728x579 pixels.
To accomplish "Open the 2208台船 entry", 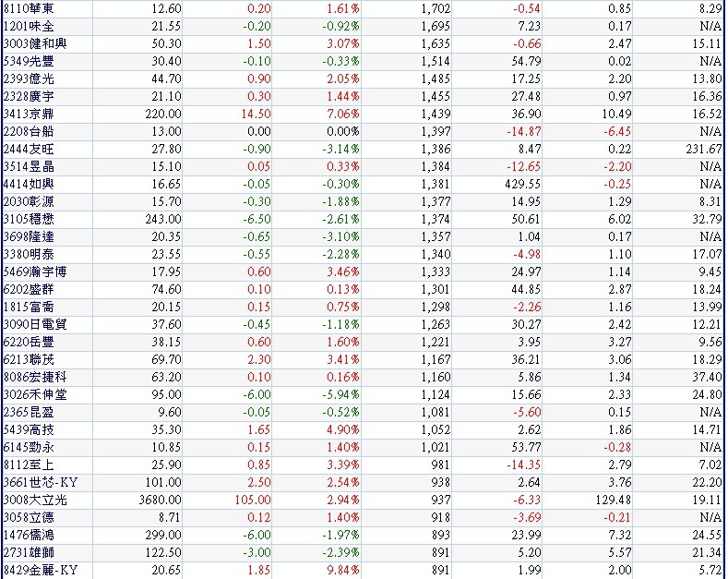I will click(29, 131).
